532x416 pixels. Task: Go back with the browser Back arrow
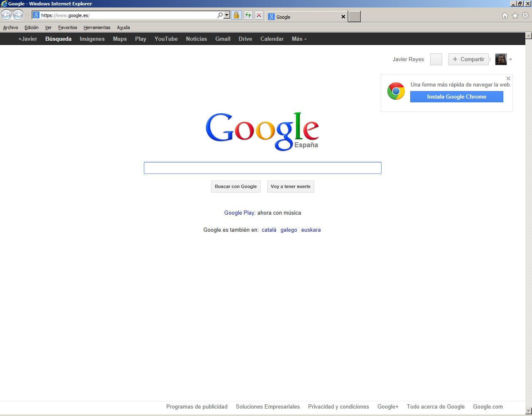(x=6, y=15)
